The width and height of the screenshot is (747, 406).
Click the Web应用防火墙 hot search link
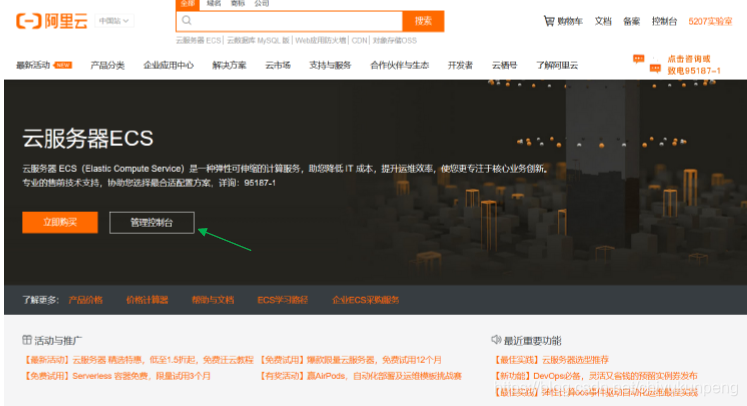tap(321, 41)
